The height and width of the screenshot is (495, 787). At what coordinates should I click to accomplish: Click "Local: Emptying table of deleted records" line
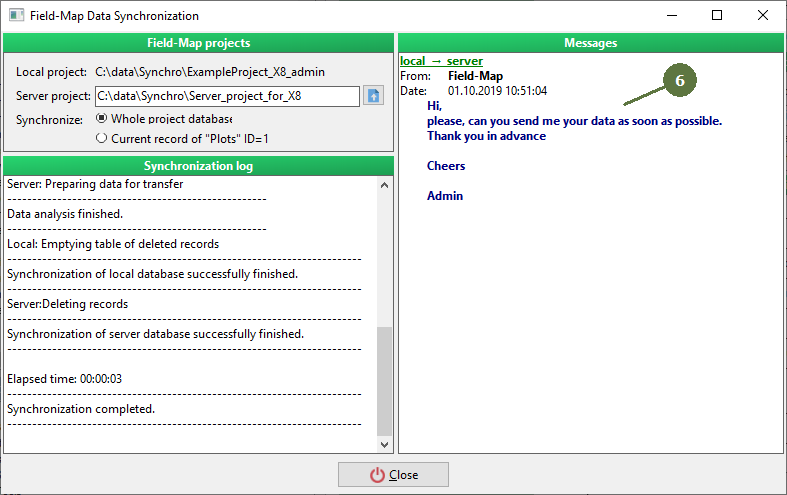113,244
